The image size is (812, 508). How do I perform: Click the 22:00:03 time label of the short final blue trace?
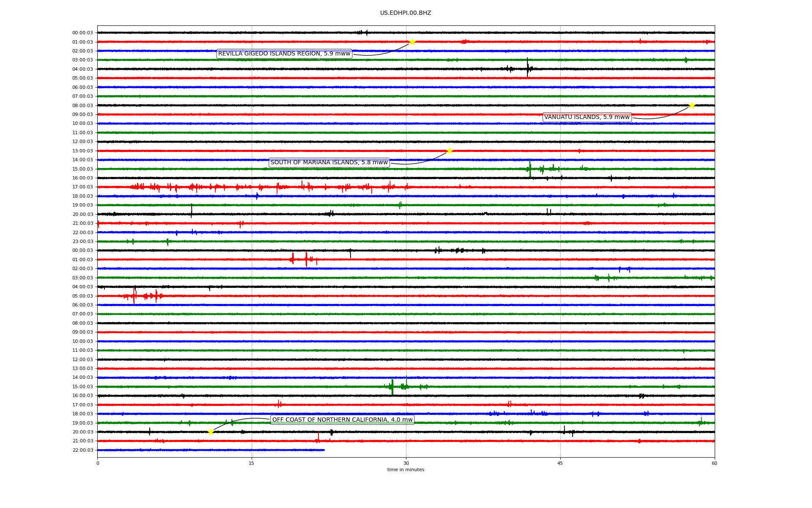point(82,450)
